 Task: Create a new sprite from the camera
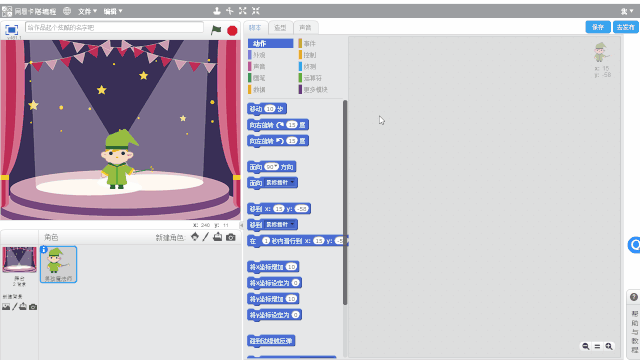click(x=231, y=237)
